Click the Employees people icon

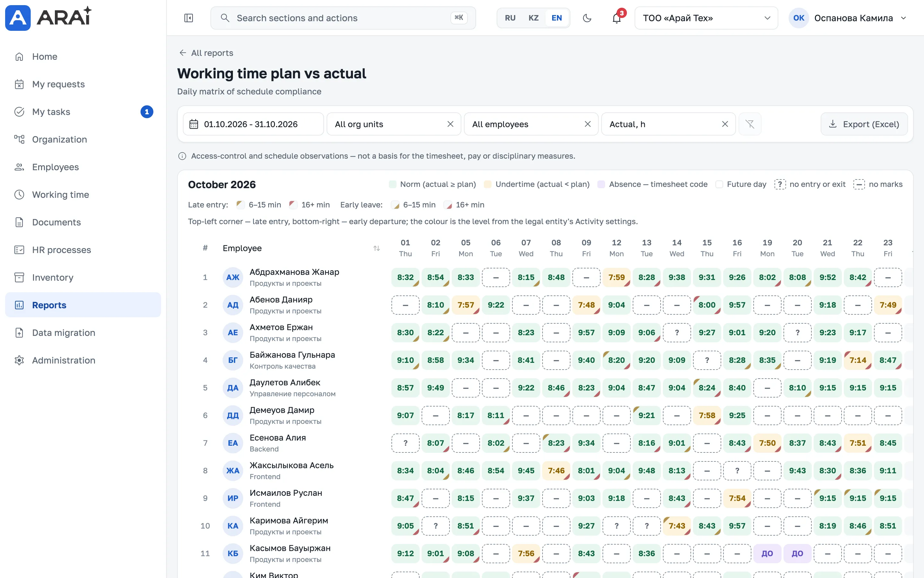(19, 167)
